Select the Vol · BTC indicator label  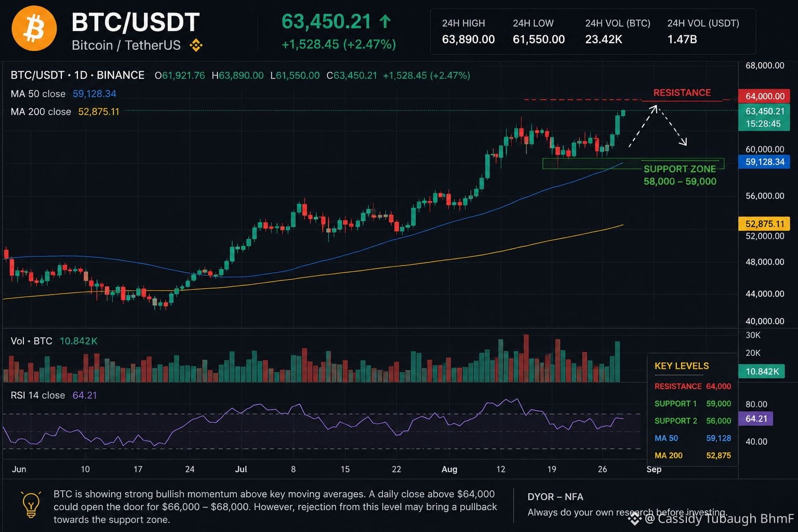coord(32,341)
